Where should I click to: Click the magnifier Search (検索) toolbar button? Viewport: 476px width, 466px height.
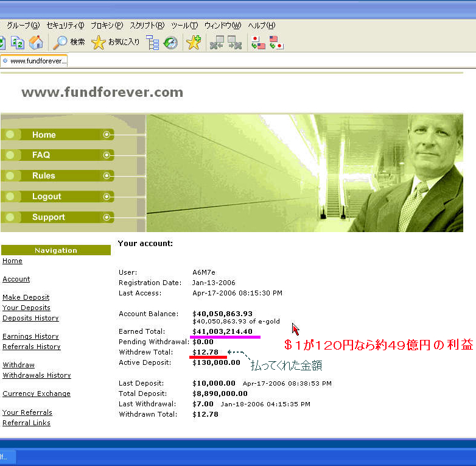coord(69,42)
